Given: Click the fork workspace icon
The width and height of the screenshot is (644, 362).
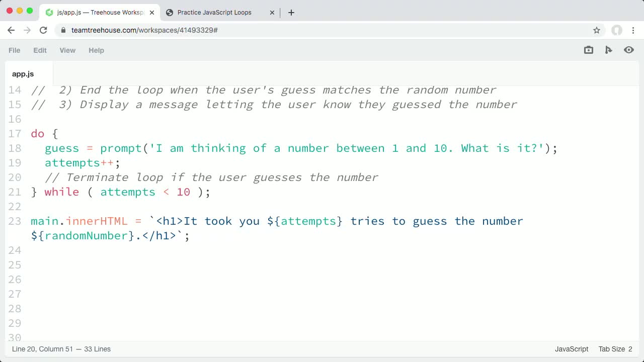Looking at the screenshot, I should (x=609, y=50).
